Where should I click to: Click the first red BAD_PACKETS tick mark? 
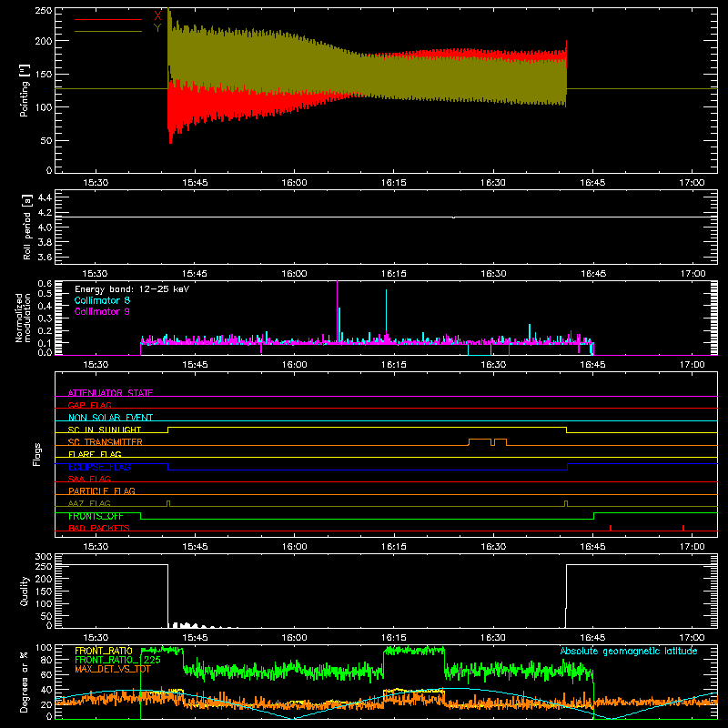coord(611,528)
